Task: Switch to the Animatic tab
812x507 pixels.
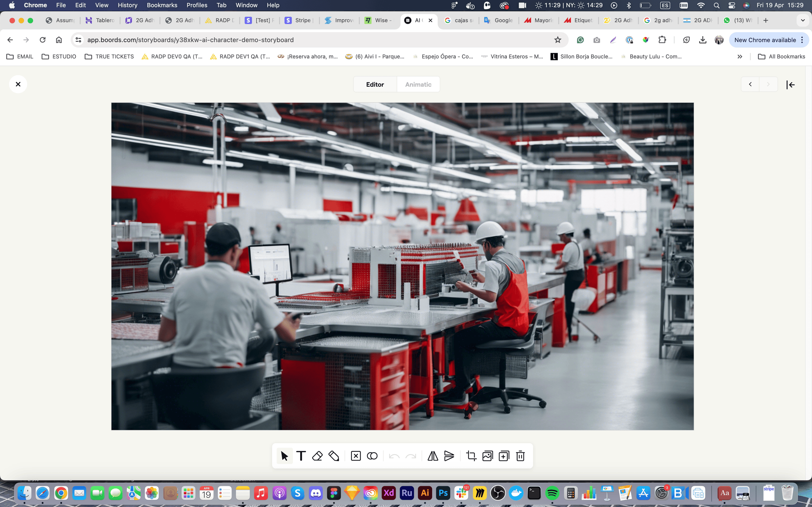Action: click(418, 85)
